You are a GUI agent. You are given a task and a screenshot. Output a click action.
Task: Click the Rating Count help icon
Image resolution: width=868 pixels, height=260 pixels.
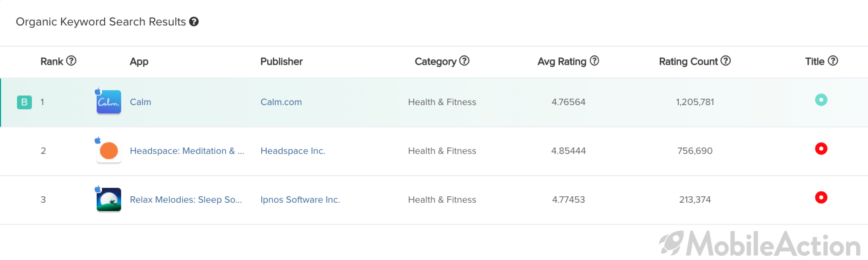click(726, 61)
